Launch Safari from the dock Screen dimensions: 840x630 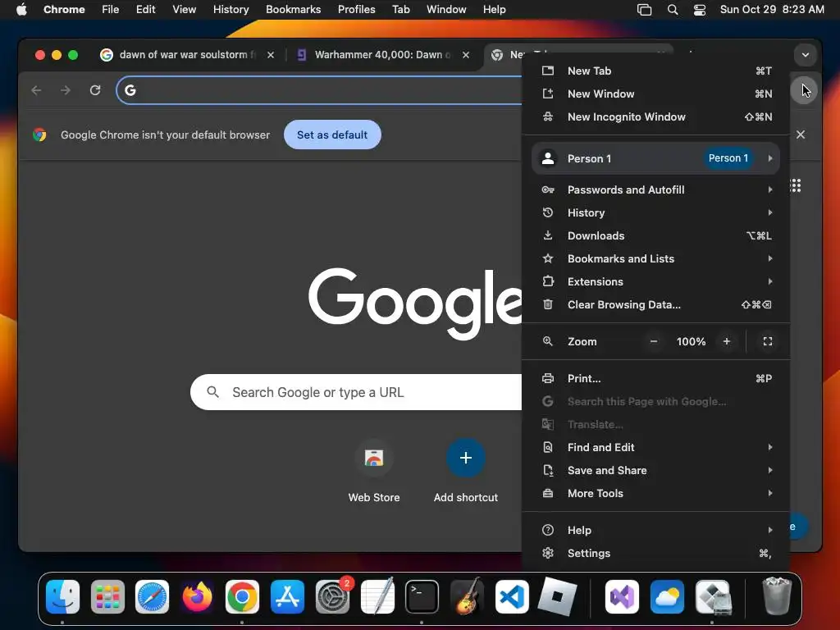pyautogui.click(x=152, y=596)
